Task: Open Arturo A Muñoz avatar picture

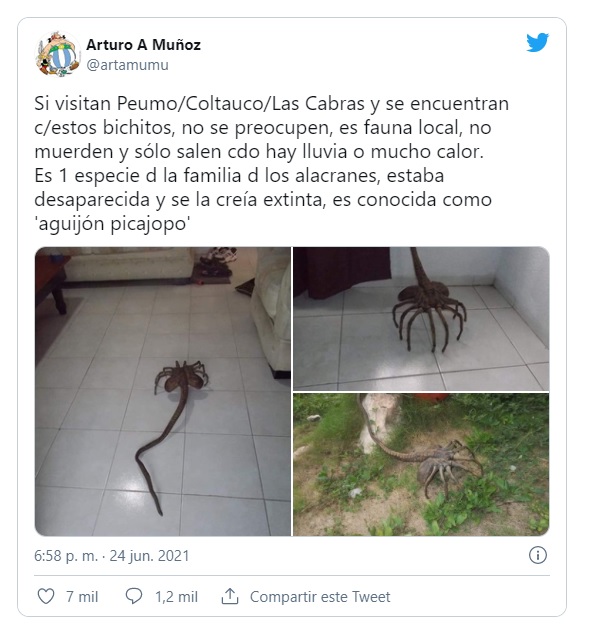Action: (x=58, y=54)
